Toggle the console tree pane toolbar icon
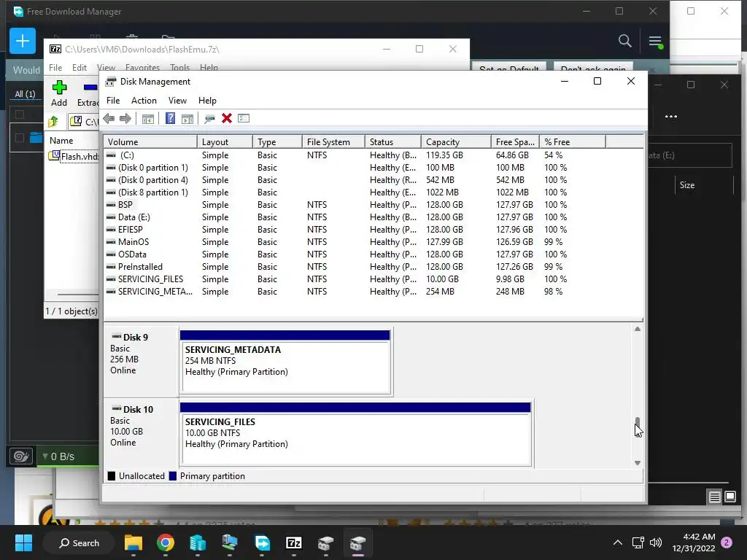747x560 pixels. click(x=147, y=119)
